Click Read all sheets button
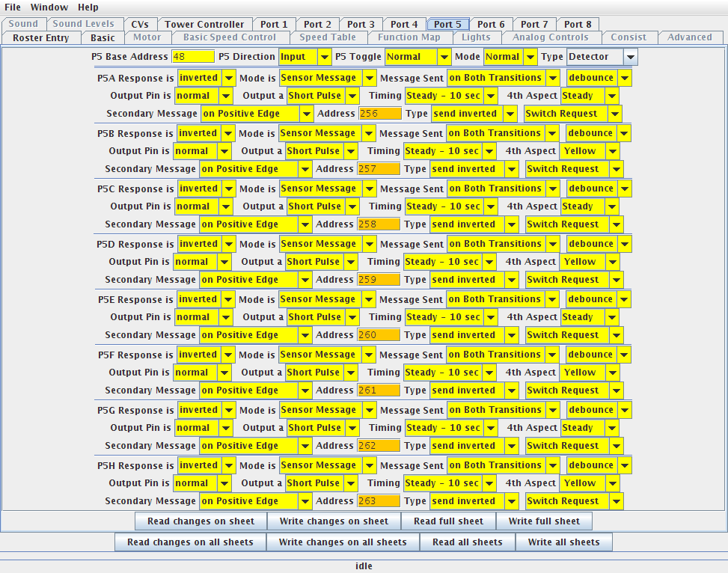This screenshot has width=728, height=573. (468, 542)
